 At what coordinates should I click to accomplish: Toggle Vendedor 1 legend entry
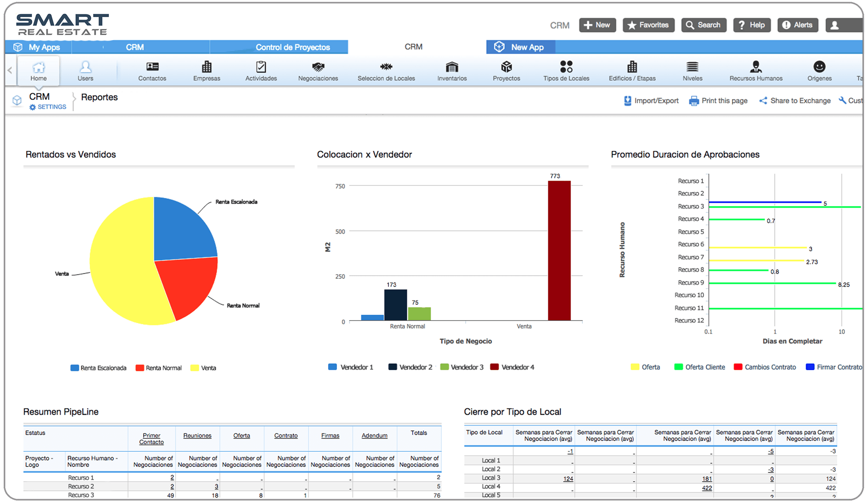pos(351,367)
